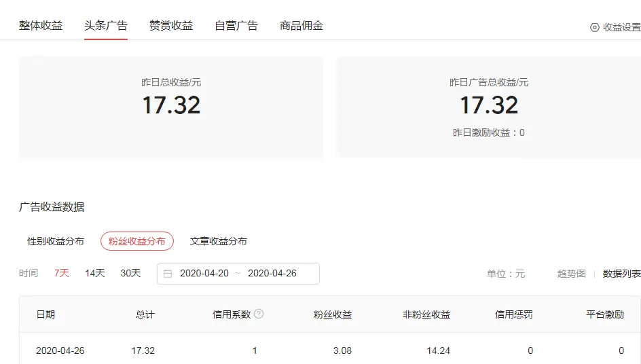Viewport: 641px width, 364px height.
Task: Click the 信用惩罚 column header
Action: tap(514, 314)
